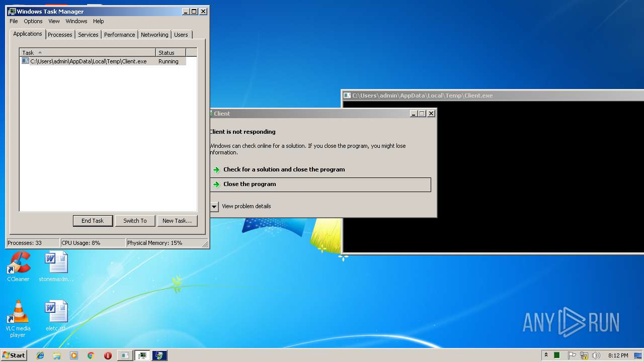This screenshot has width=644, height=362.
Task: Click the New Task... button
Action: click(x=177, y=221)
